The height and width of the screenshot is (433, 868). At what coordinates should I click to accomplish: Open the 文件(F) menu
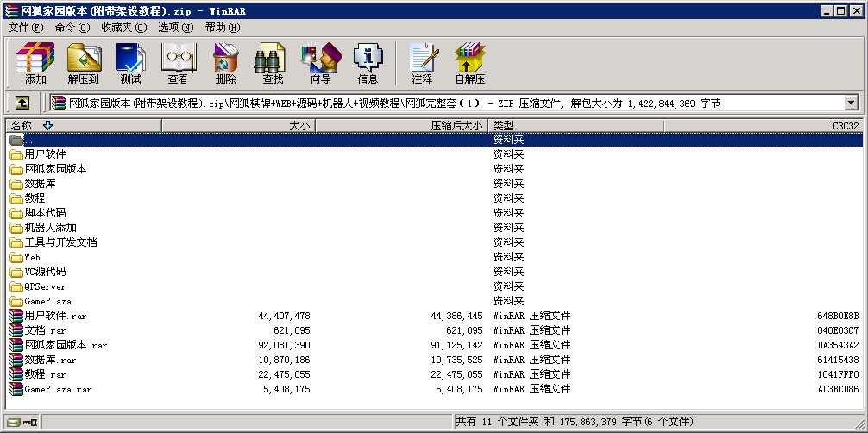click(x=26, y=28)
